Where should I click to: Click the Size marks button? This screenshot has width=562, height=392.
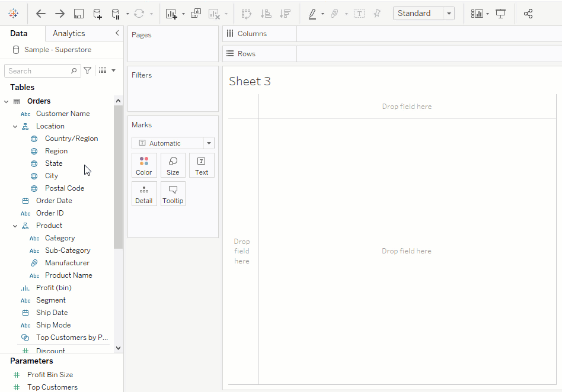[173, 165]
